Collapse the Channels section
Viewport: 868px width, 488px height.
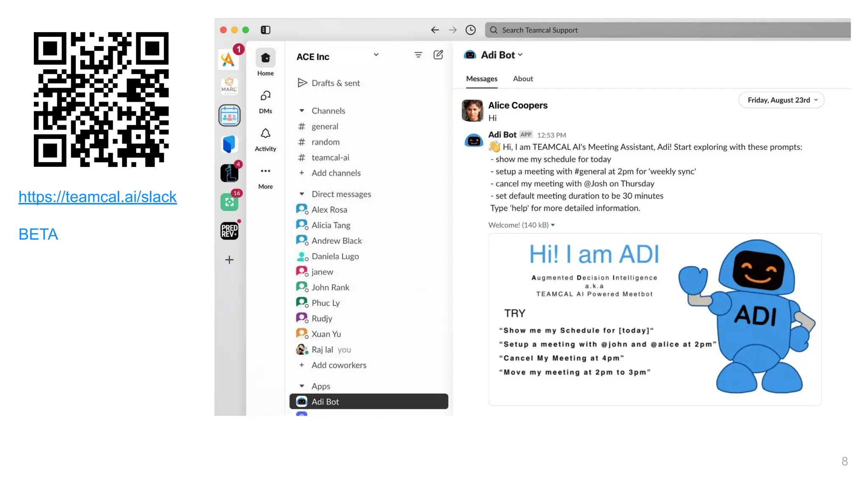click(302, 111)
